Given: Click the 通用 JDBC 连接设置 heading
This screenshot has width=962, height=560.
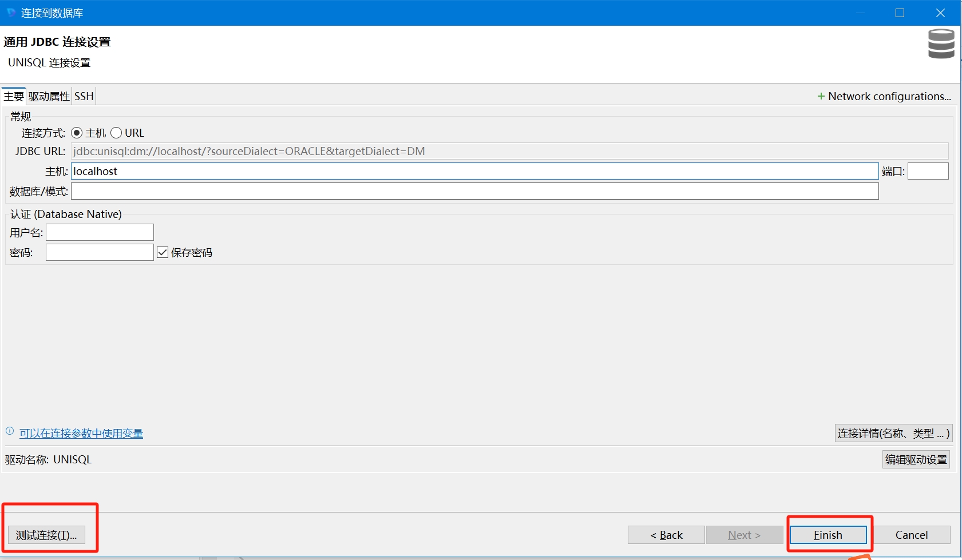Looking at the screenshot, I should point(57,42).
